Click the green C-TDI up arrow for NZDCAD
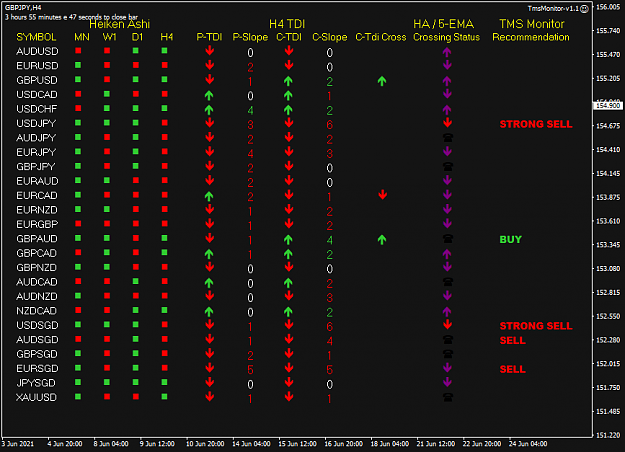625x452 pixels. pyautogui.click(x=288, y=311)
